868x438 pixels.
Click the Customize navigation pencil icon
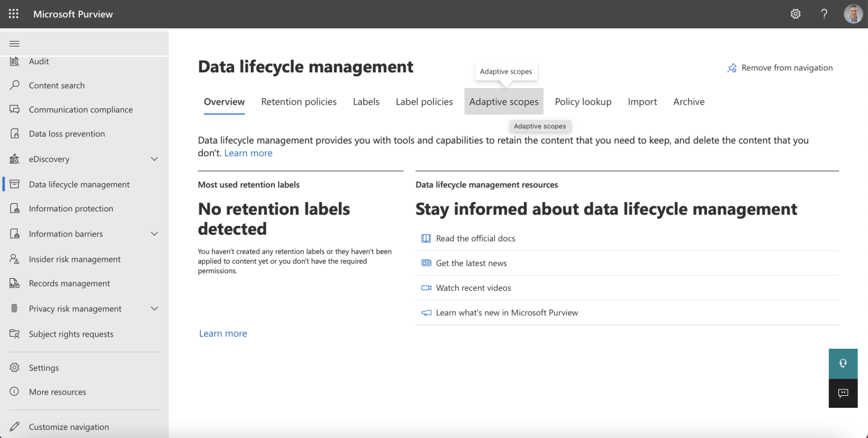pyautogui.click(x=14, y=427)
